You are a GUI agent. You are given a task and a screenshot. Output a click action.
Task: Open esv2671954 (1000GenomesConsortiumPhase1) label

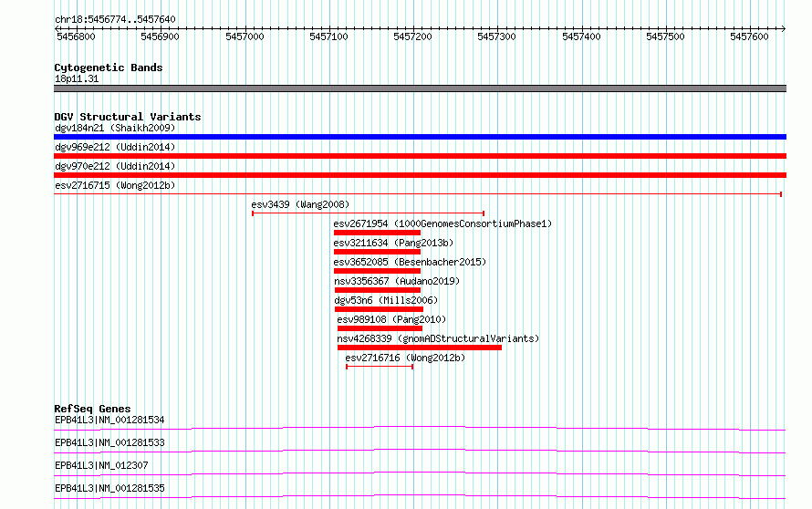click(442, 223)
